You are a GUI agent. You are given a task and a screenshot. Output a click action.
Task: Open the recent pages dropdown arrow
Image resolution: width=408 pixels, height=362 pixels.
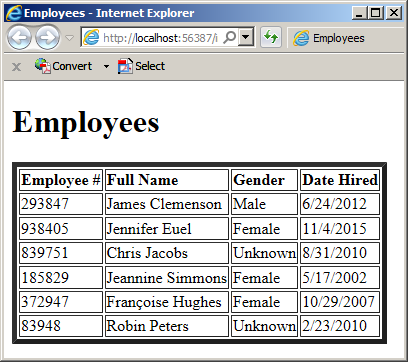point(69,38)
